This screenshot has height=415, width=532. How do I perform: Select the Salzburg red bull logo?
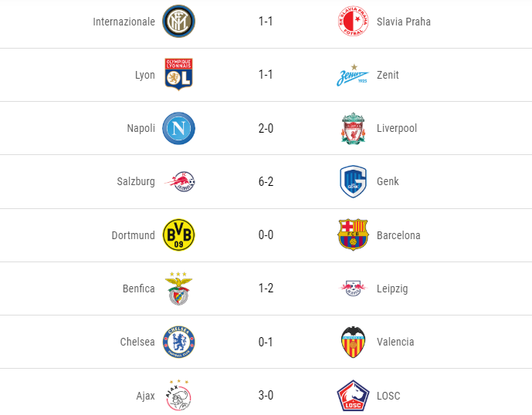pos(179,181)
